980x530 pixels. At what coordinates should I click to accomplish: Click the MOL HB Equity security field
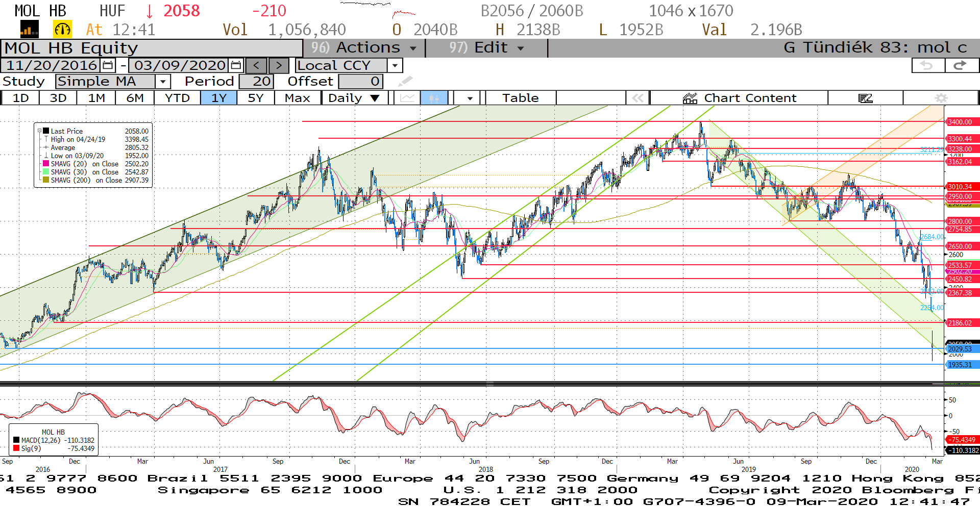coord(152,48)
